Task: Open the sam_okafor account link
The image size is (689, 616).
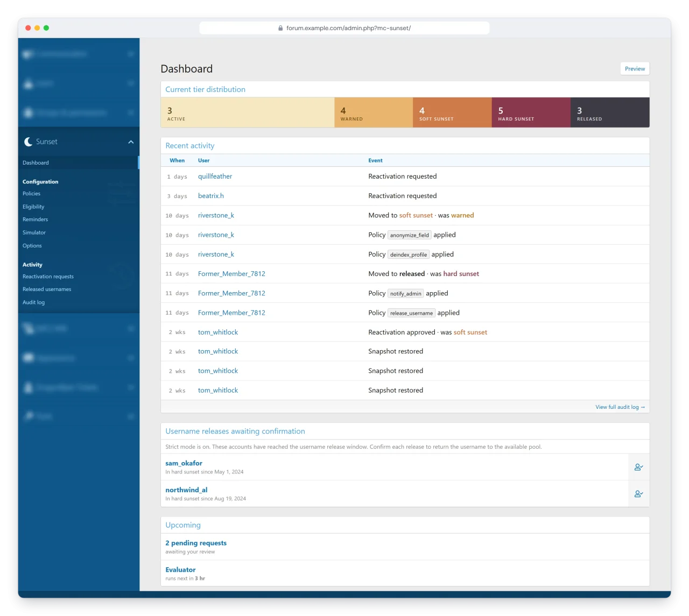Action: (184, 463)
